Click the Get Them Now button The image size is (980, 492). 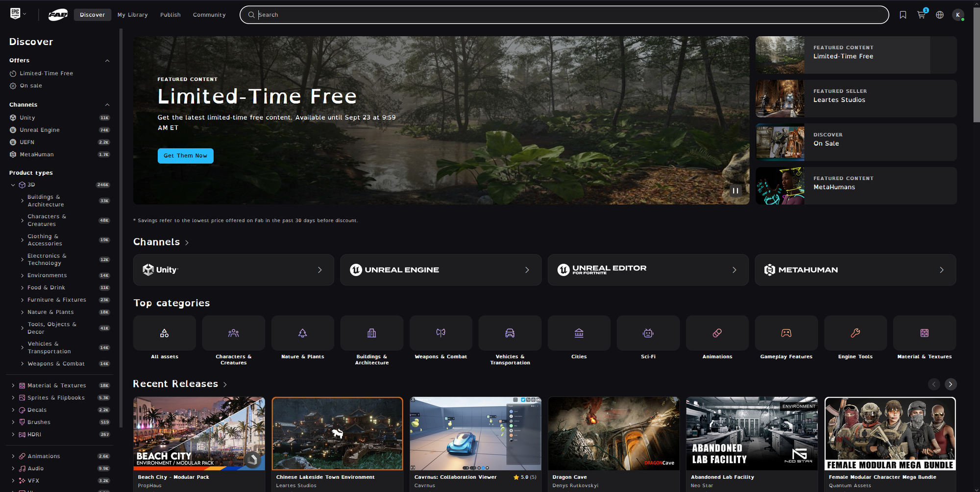(x=186, y=156)
